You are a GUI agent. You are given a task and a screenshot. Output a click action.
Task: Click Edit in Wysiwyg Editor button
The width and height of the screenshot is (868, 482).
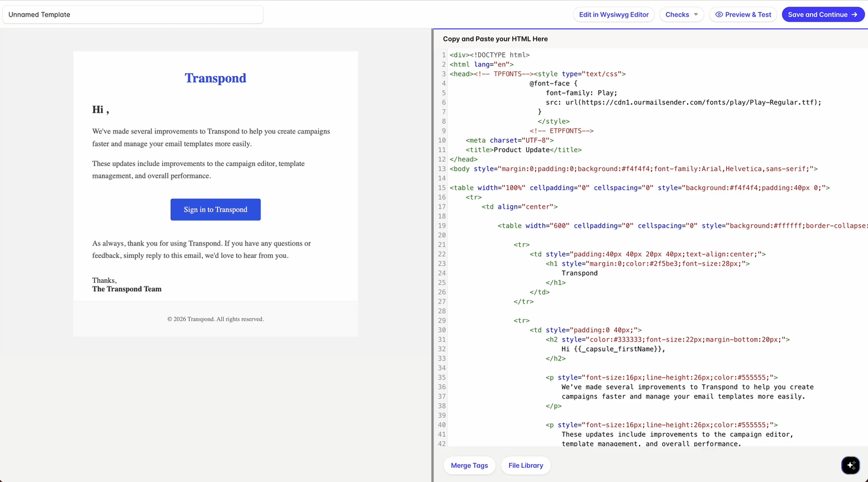(614, 15)
